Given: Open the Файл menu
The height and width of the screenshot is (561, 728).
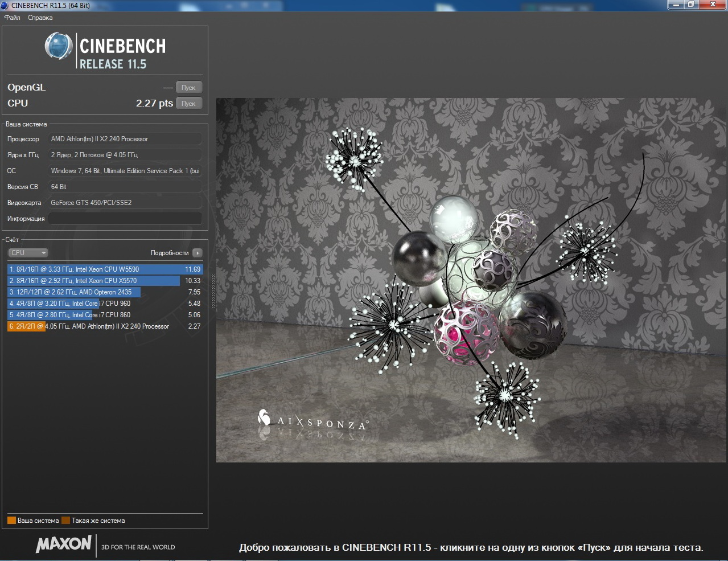Looking at the screenshot, I should click(13, 18).
